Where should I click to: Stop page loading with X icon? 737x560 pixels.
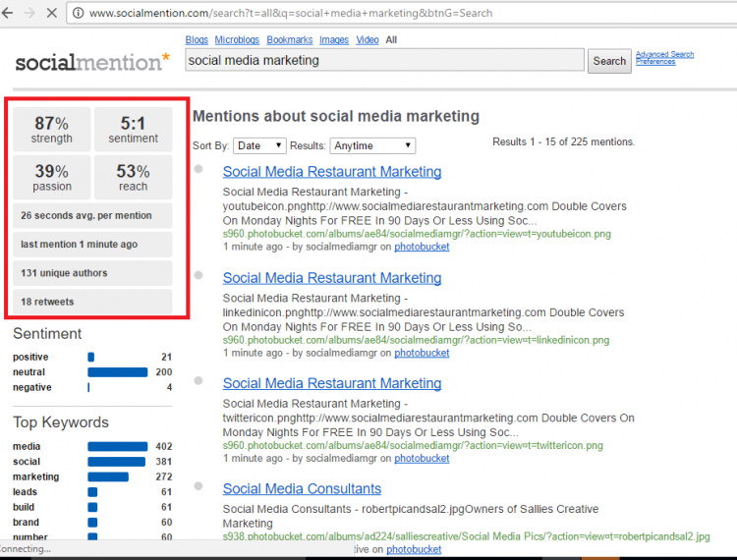pos(52,13)
